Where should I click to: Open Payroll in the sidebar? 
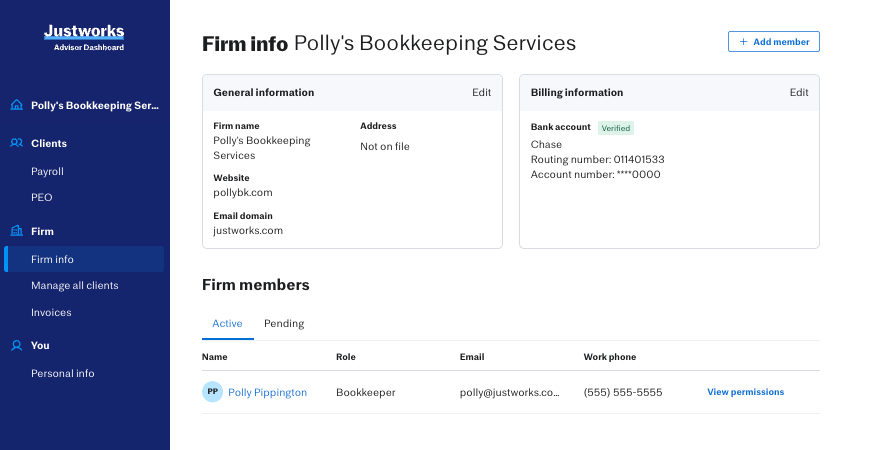(47, 171)
